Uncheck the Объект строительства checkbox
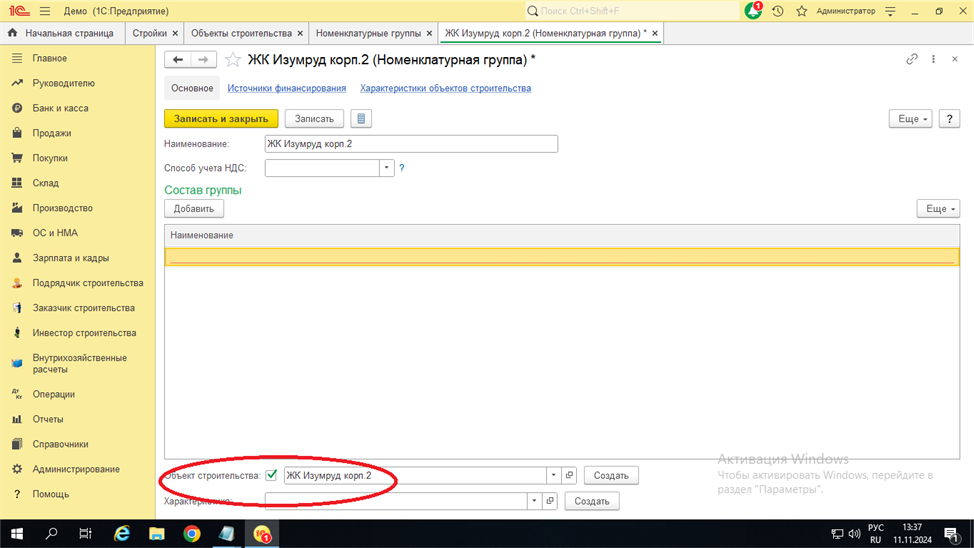 point(271,475)
